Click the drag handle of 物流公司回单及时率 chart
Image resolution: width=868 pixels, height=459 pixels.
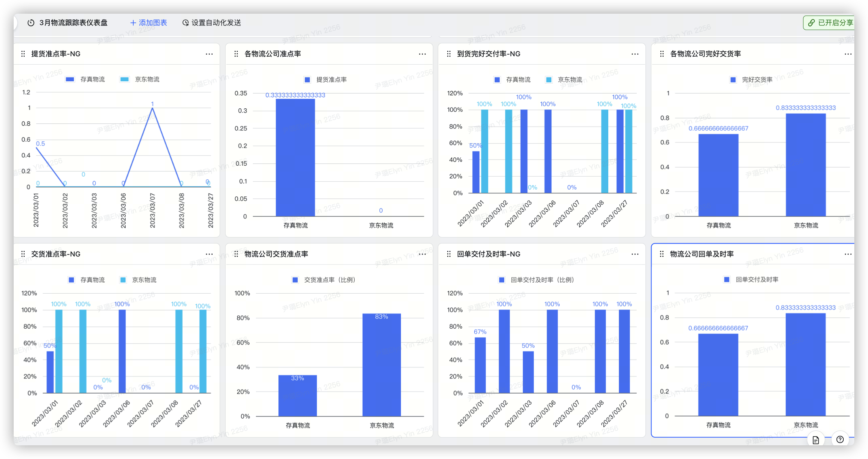pyautogui.click(x=662, y=254)
